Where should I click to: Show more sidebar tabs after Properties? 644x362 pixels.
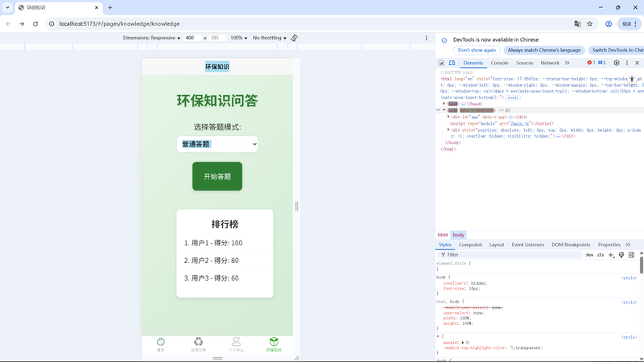pyautogui.click(x=628, y=245)
